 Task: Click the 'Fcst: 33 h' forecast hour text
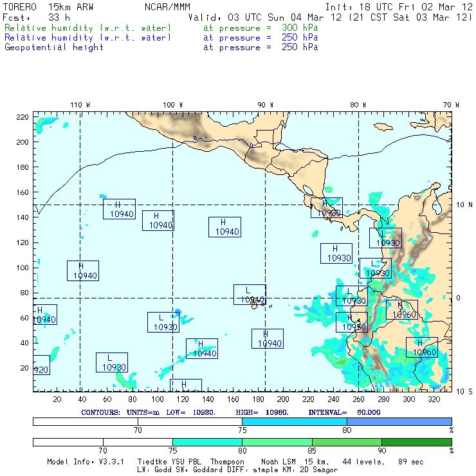(x=37, y=17)
